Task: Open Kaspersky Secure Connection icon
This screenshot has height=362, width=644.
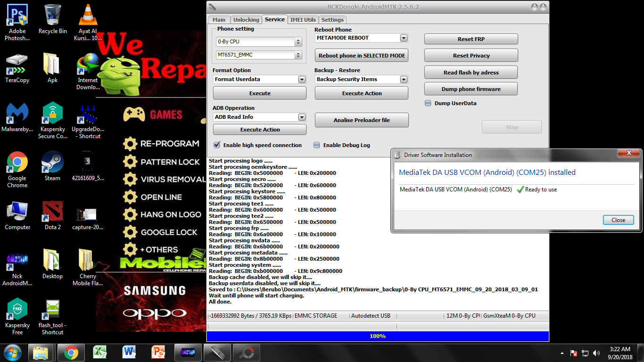Action: 52,120
